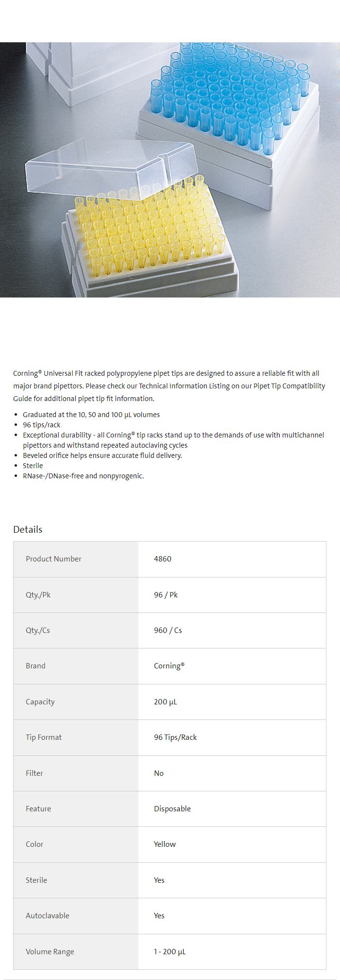Image resolution: width=340 pixels, height=980 pixels.
Task: Click the 960 / Cs quantity value
Action: [168, 630]
